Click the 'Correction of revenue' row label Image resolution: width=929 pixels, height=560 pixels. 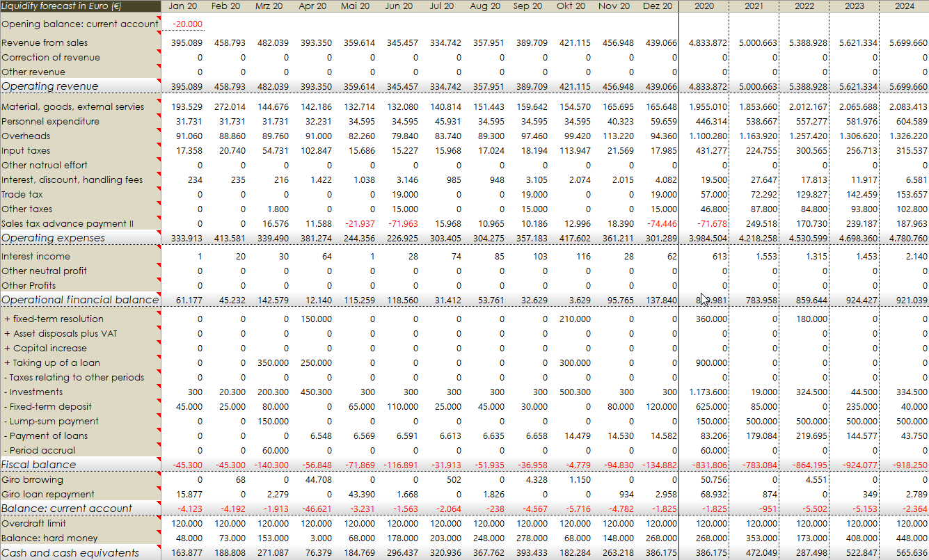[51, 58]
